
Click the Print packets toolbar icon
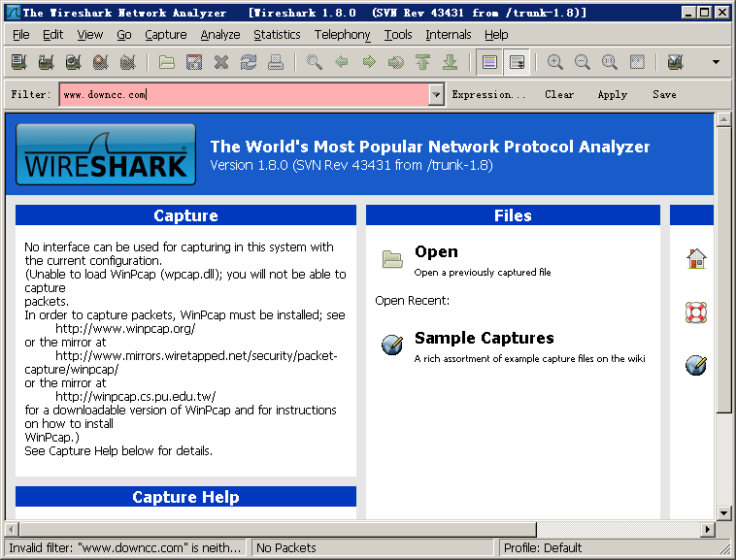[276, 62]
